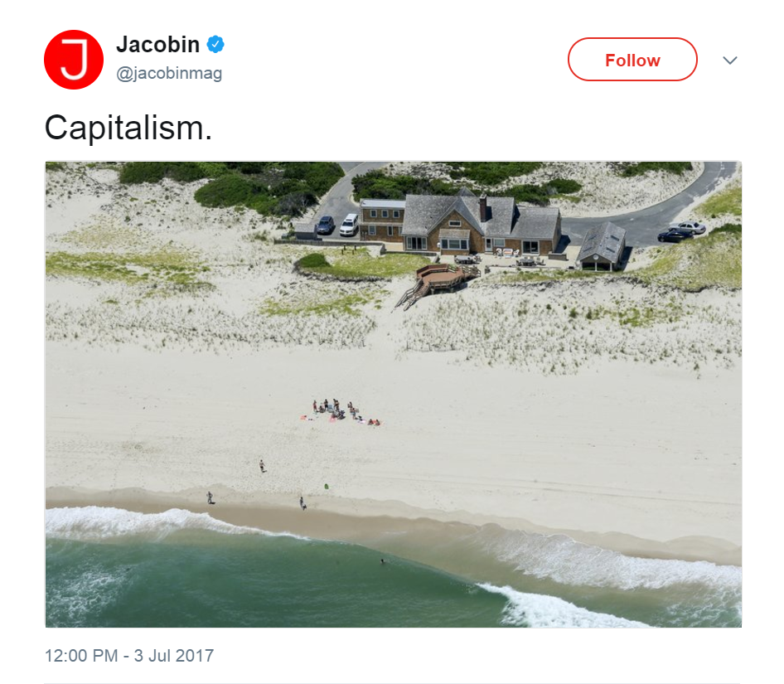Click the small shed right of the house
This screenshot has height=684, width=784.
coord(602,246)
